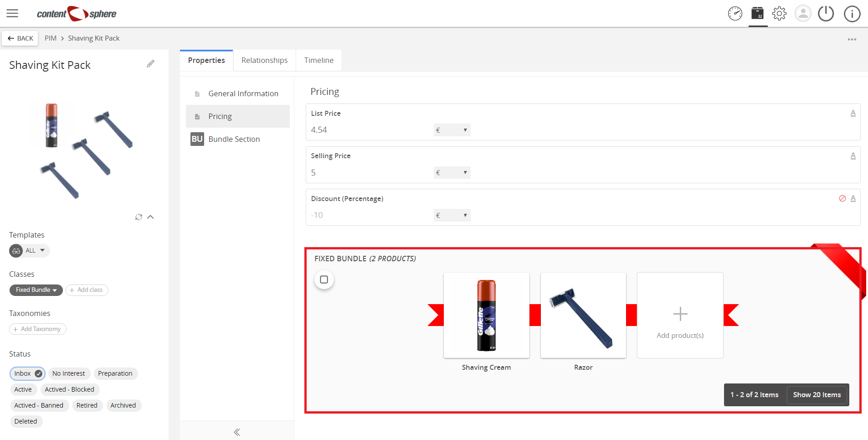Set status to Archived
The height and width of the screenshot is (440, 868).
[x=123, y=405]
